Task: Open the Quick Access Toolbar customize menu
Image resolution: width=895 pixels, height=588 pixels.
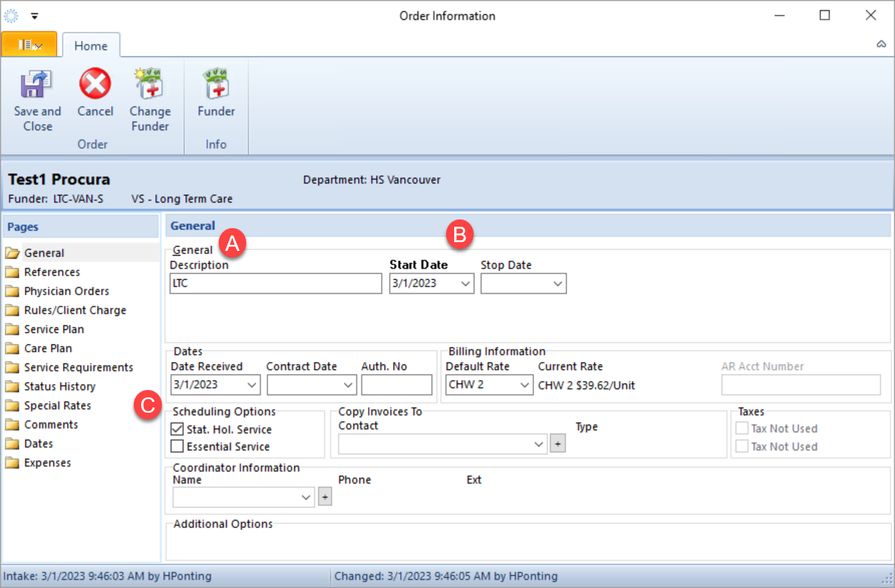Action: pyautogui.click(x=34, y=15)
